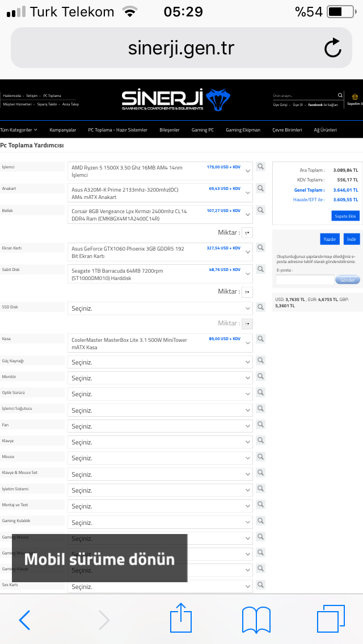363x644 pixels.
Task: Click the Yazdır button
Action: coord(330,239)
